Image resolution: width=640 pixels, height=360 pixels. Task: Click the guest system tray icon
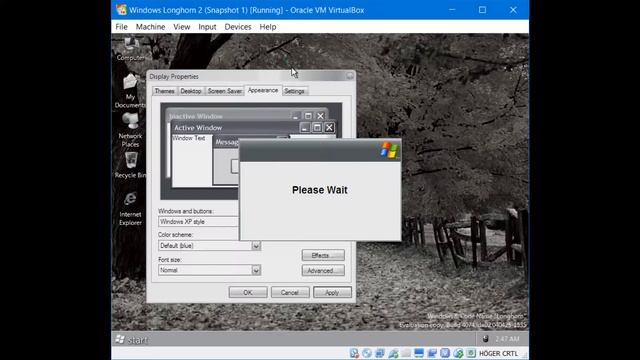[x=486, y=339]
